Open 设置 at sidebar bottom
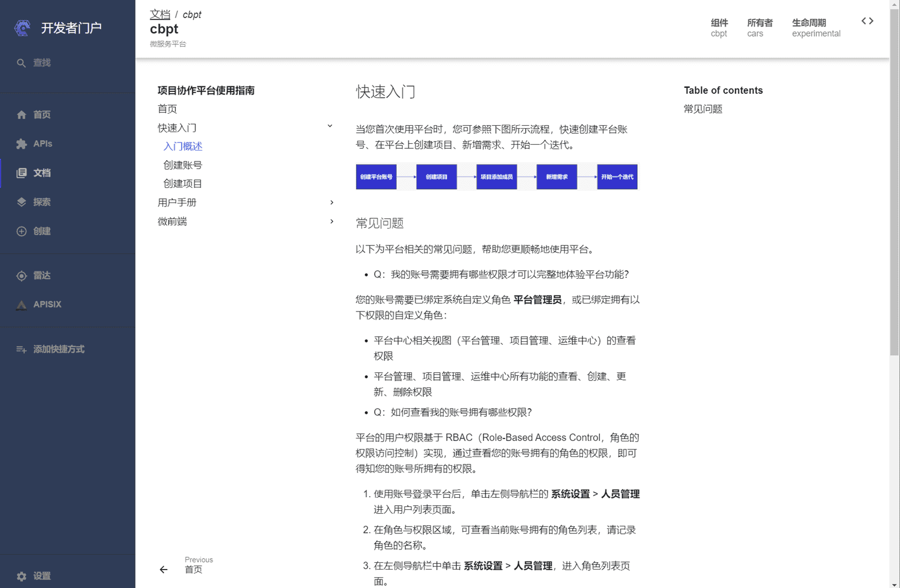This screenshot has height=588, width=900. [68, 576]
